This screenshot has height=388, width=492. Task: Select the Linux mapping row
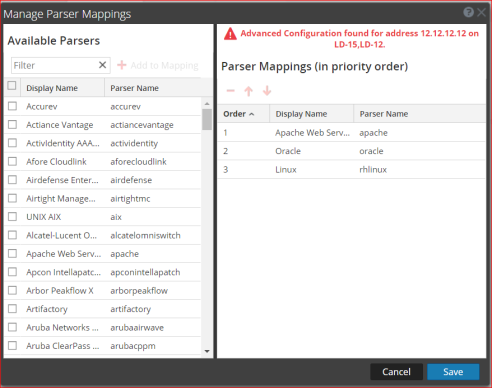351,170
